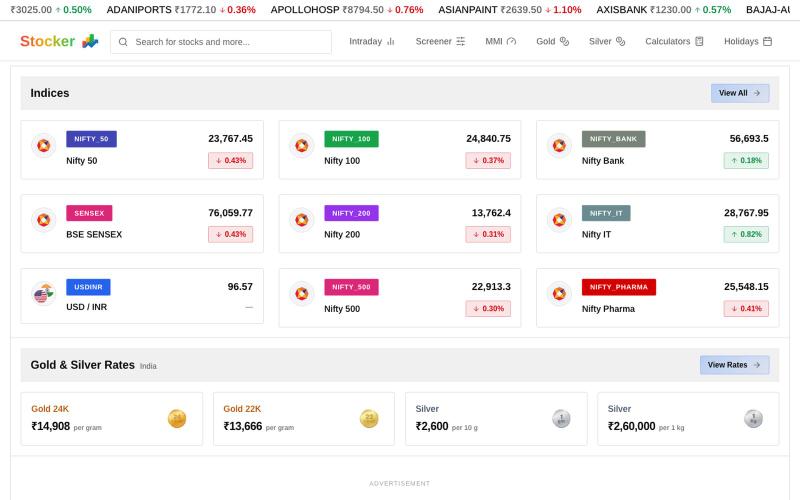Screen dimensions: 800x500
Task: Click the ASIANPAINT ticker entry
Action: point(510,10)
